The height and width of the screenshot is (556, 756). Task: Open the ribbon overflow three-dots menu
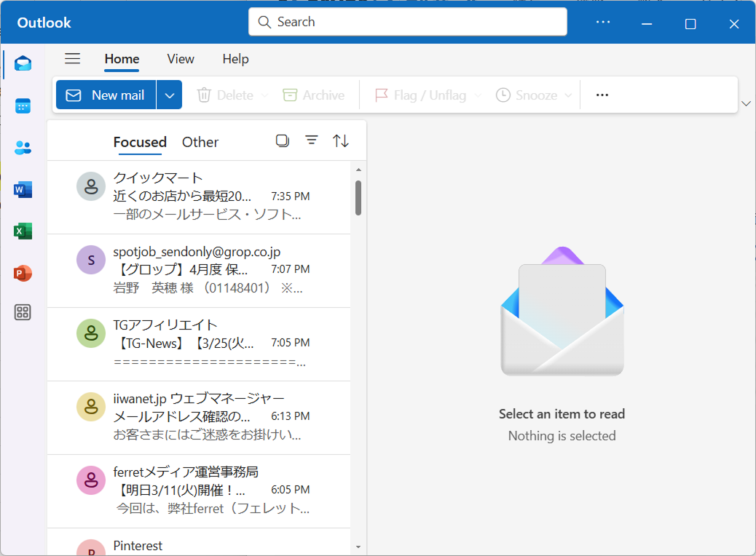[x=602, y=95]
